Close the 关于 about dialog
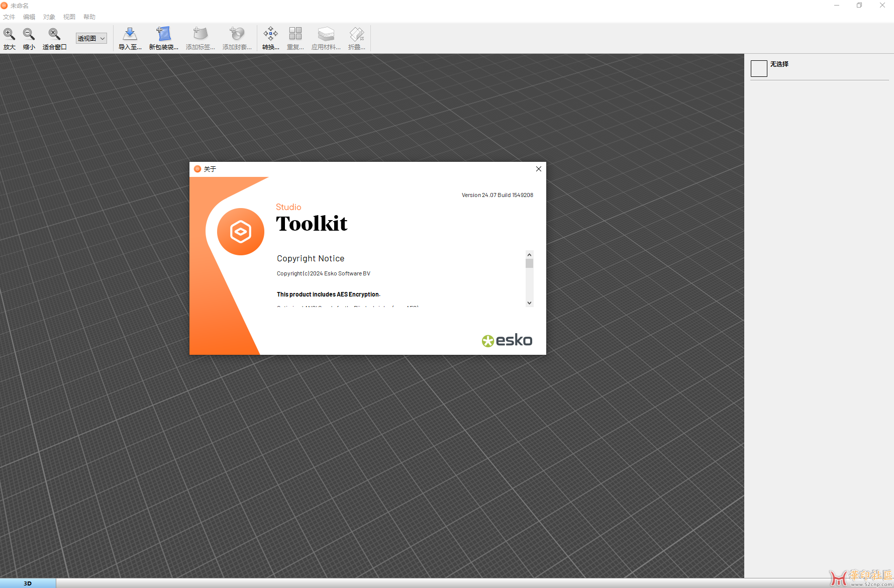894x588 pixels. 538,169
